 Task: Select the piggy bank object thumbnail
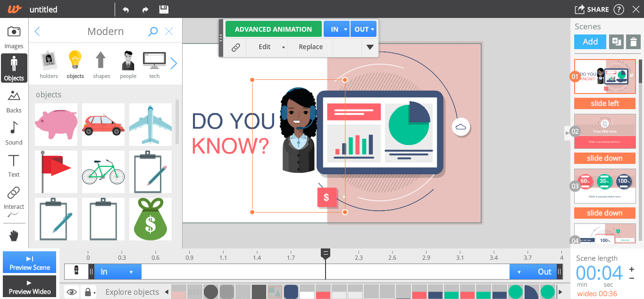coord(56,124)
